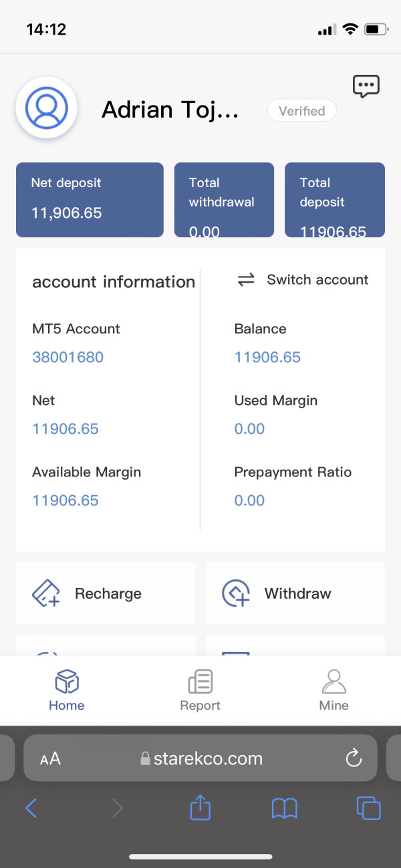Tap the user profile avatar icon

(47, 108)
